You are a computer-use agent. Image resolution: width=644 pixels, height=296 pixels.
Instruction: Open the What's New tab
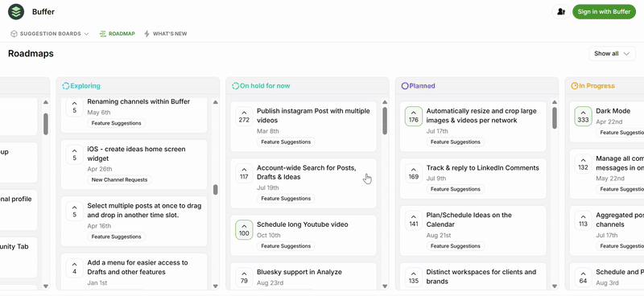[x=166, y=34]
